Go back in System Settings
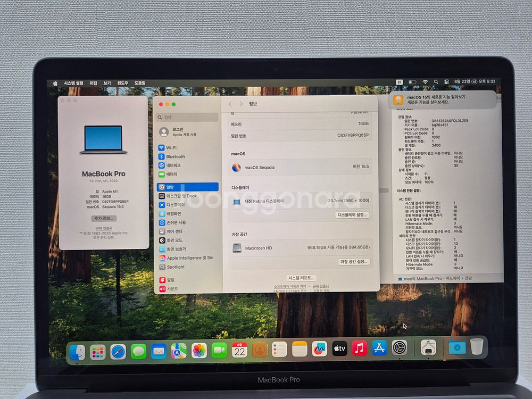 pos(230,104)
